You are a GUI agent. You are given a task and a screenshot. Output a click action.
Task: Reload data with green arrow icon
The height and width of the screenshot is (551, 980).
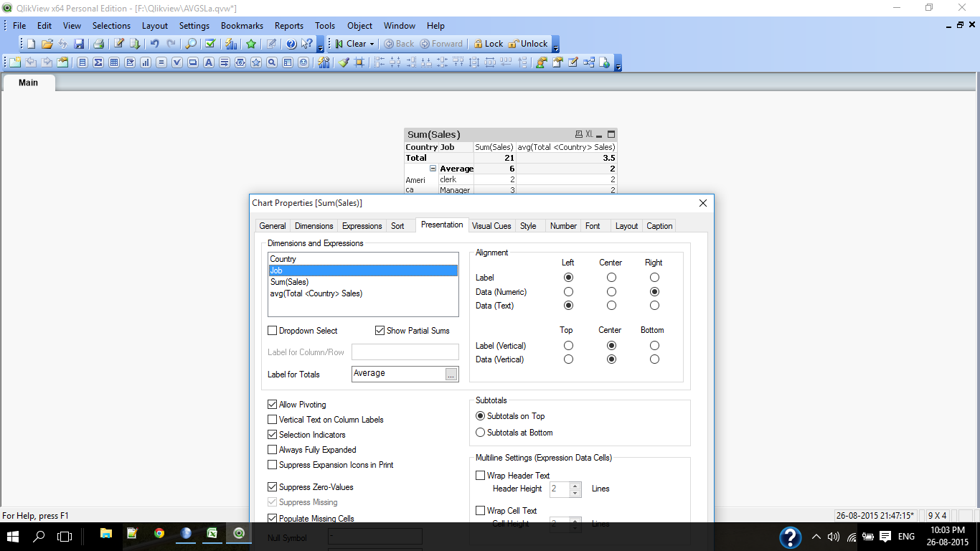pos(135,44)
